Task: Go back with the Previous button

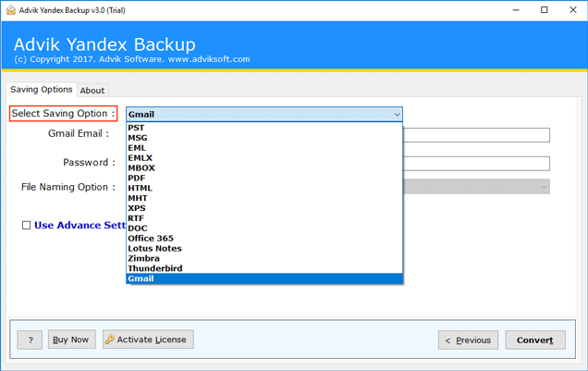Action: [x=468, y=340]
